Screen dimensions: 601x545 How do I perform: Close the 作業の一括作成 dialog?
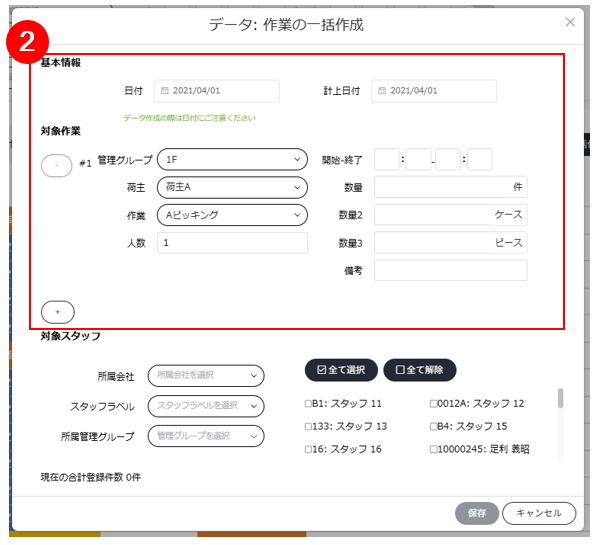(570, 22)
